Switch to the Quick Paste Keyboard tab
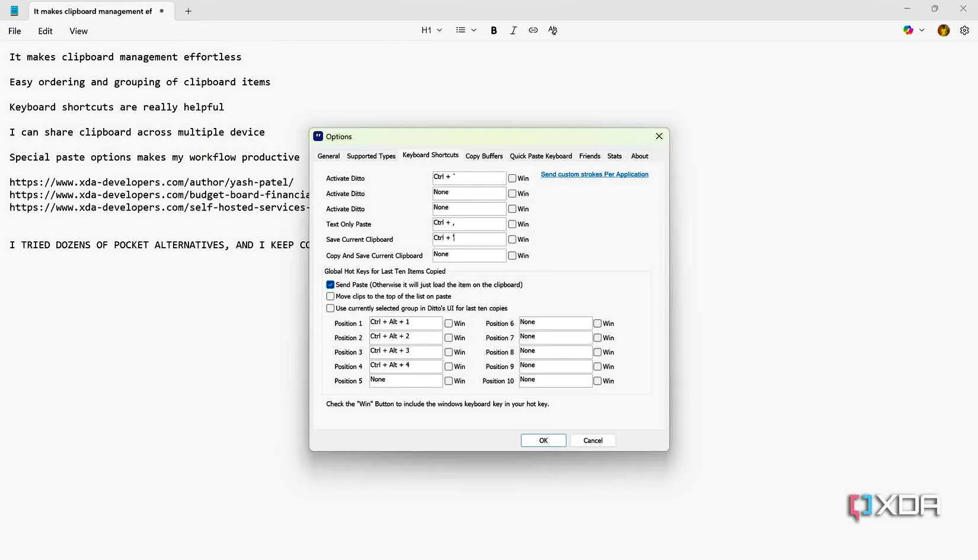 pos(541,156)
